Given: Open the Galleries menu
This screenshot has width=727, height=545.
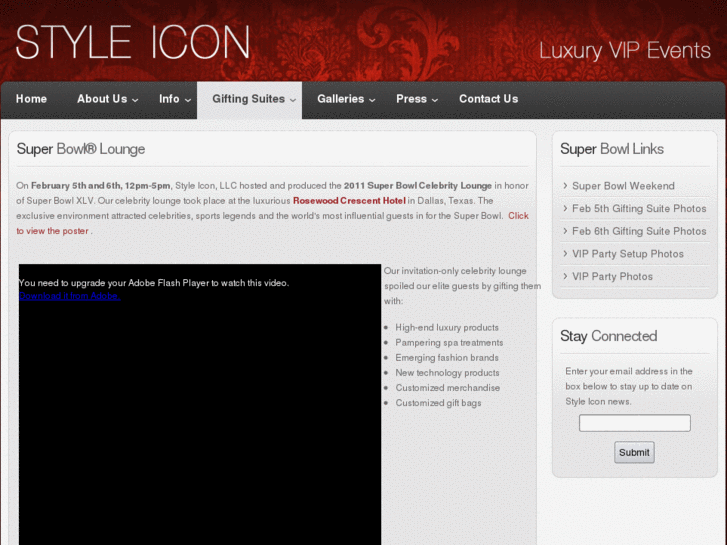Looking at the screenshot, I should (x=340, y=99).
